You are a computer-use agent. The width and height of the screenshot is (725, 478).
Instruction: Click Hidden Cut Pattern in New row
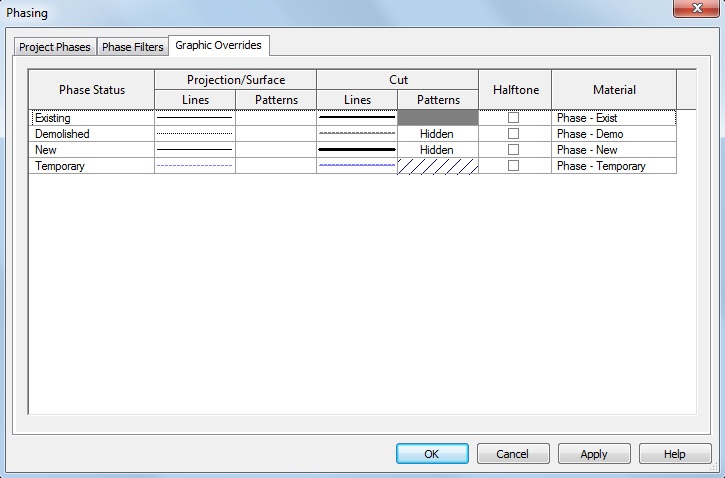pos(438,150)
